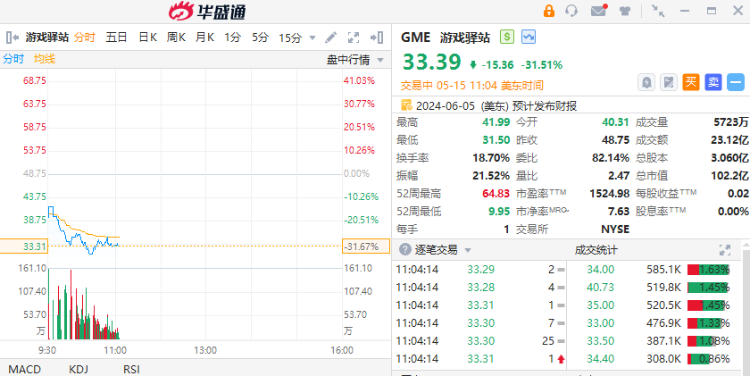Open 逐笔交易 dropdown arrow
Image resolution: width=750 pixels, height=376 pixels.
[x=468, y=250]
